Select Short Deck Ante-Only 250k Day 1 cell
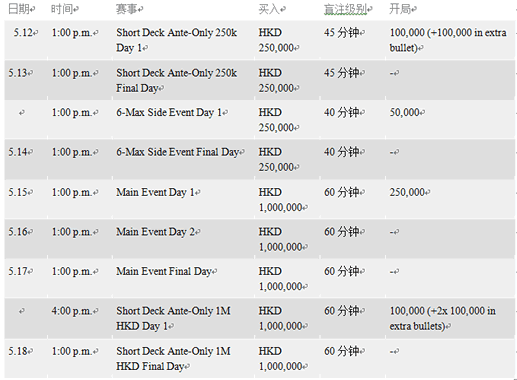Viewport: 517px width, 380px height. tap(177, 40)
